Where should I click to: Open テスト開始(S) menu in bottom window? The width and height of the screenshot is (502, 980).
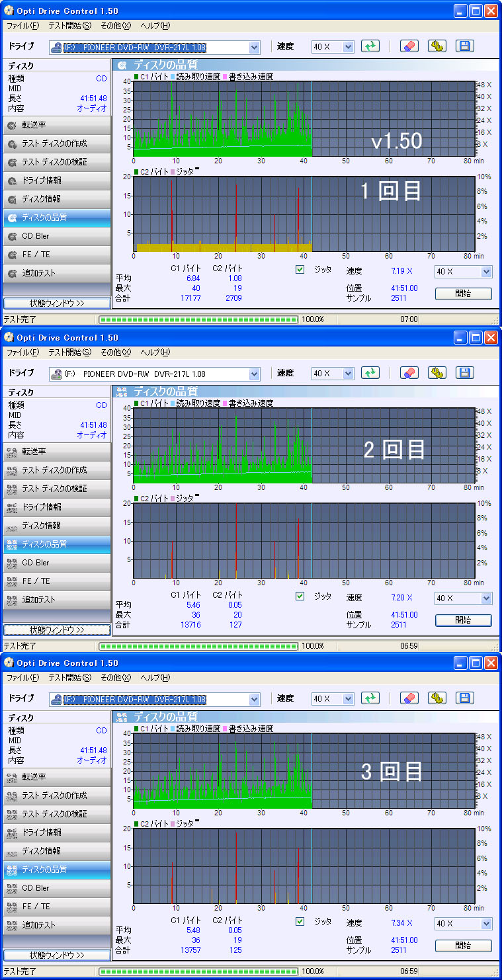69,678
